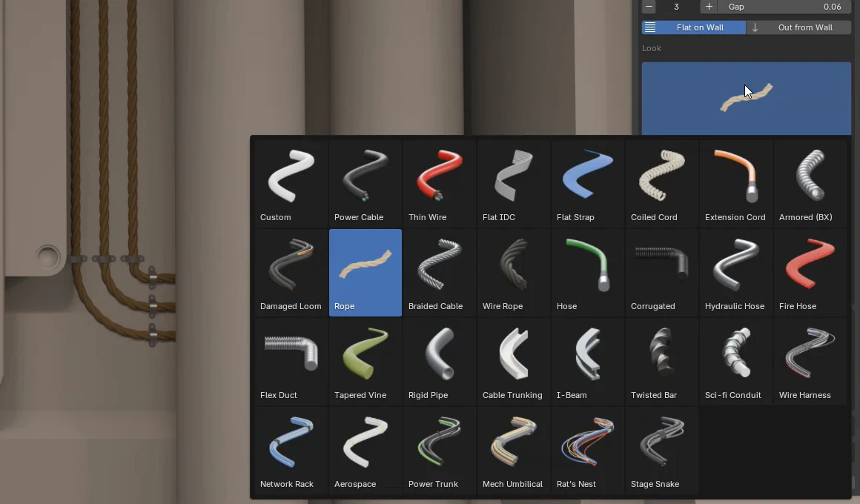Increase the cable count with plus
This screenshot has height=504, width=860.
coord(709,7)
